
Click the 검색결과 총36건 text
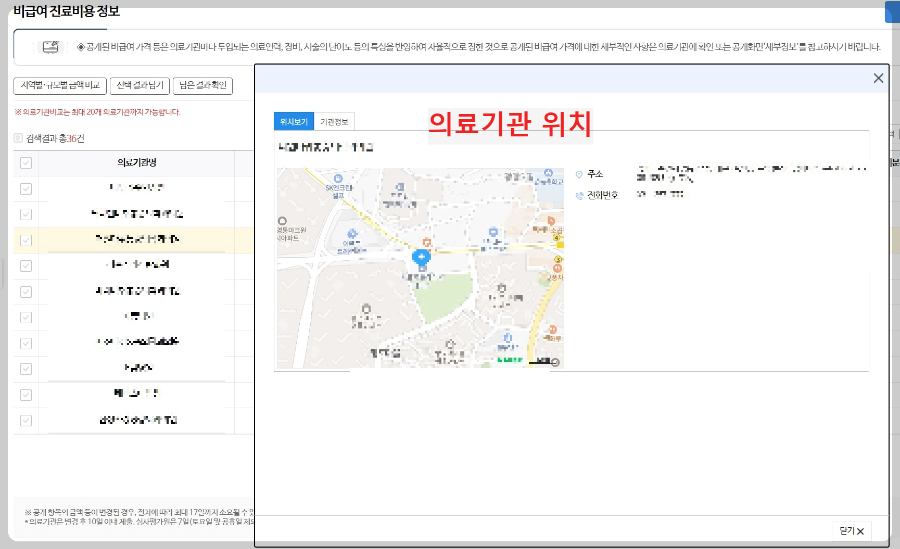pyautogui.click(x=56, y=138)
